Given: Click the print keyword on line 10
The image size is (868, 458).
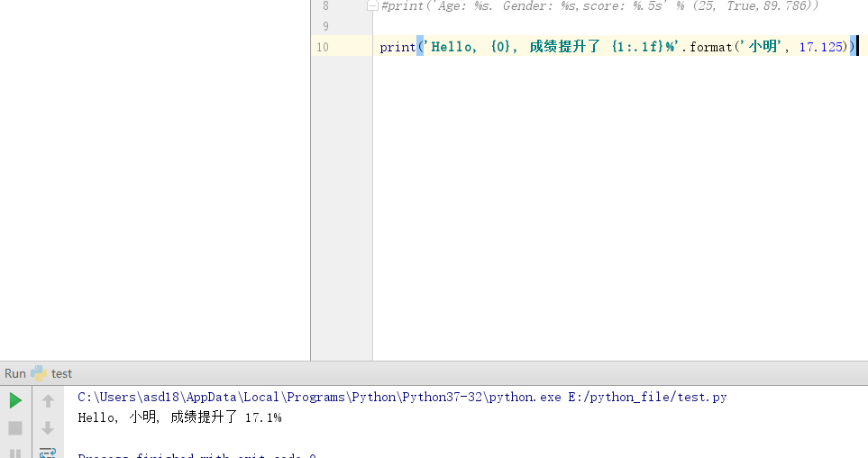Looking at the screenshot, I should (397, 47).
